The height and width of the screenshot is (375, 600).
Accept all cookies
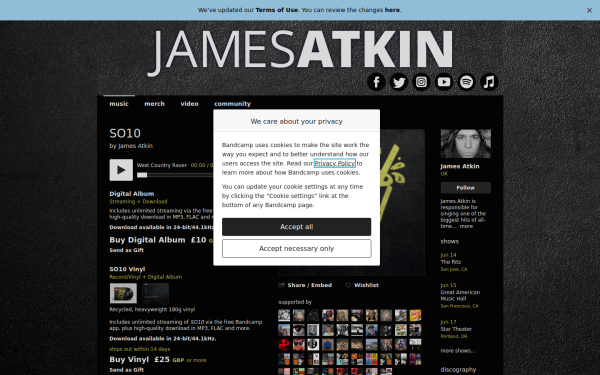(x=297, y=227)
